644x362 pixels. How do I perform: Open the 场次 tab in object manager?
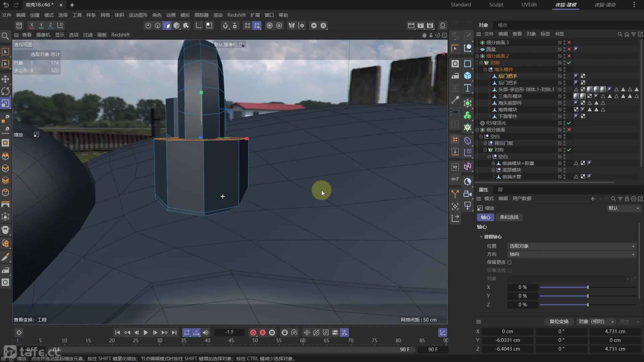(x=502, y=25)
